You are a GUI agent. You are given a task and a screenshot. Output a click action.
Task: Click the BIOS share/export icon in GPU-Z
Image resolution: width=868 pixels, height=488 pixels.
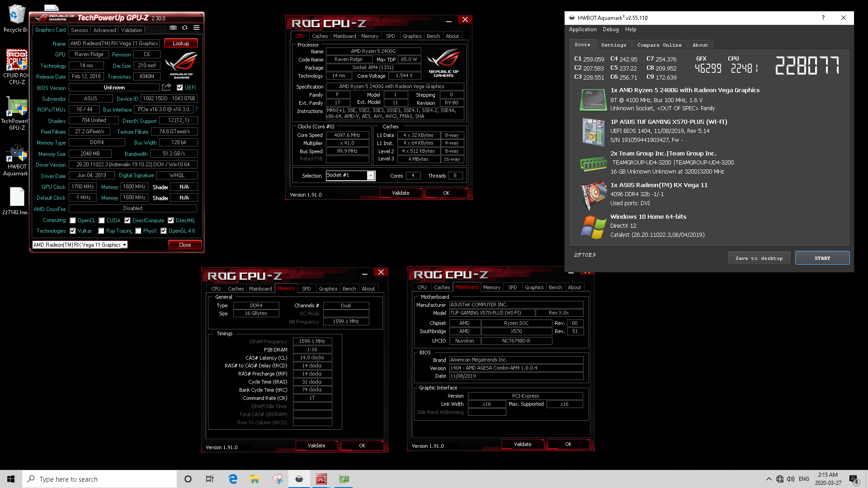166,87
